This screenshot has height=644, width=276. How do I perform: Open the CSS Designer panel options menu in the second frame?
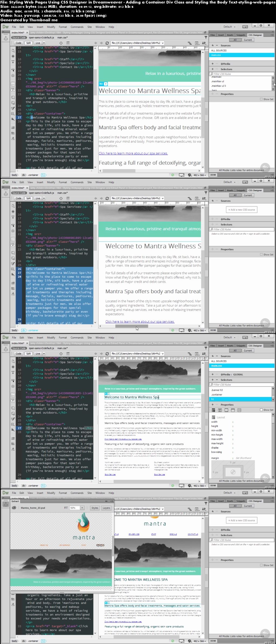tap(272, 190)
